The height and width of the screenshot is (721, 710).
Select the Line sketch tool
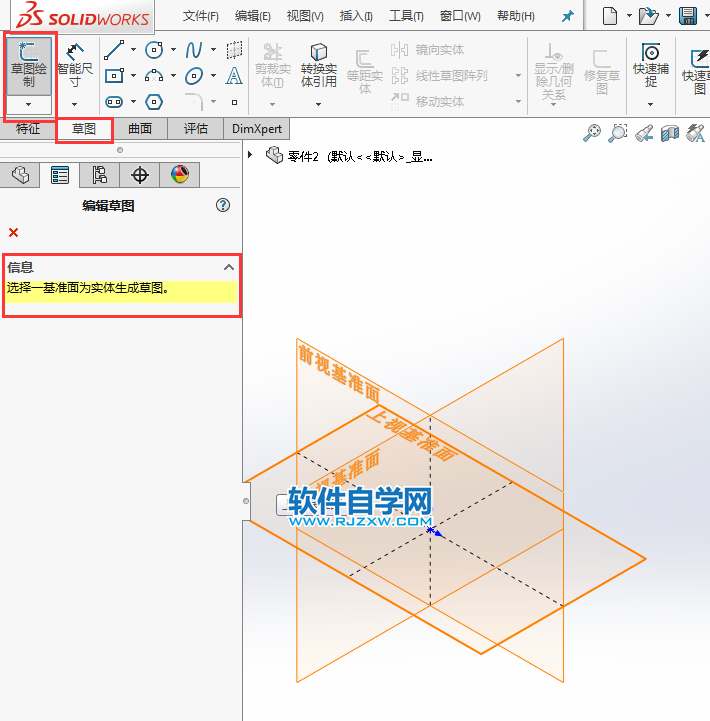point(114,50)
